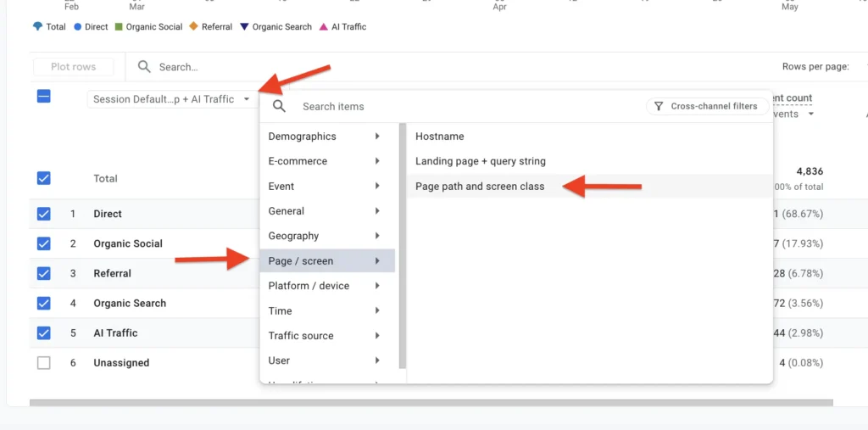Uncheck the AI Traffic row checkbox
The width and height of the screenshot is (868, 430).
(x=44, y=333)
